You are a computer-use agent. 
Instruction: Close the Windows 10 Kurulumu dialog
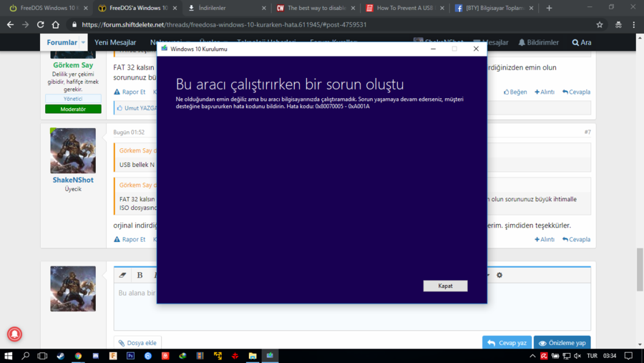click(476, 49)
